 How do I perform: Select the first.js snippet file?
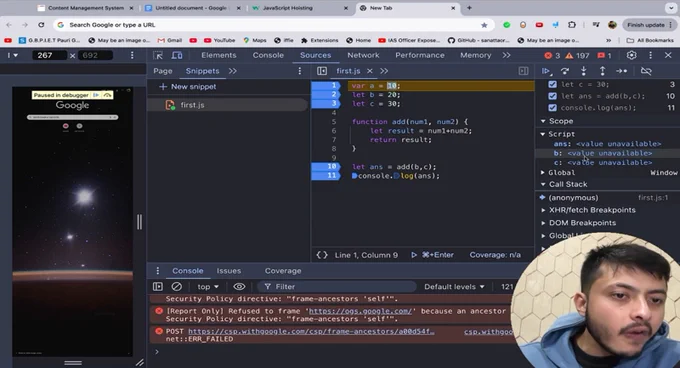[x=192, y=105]
